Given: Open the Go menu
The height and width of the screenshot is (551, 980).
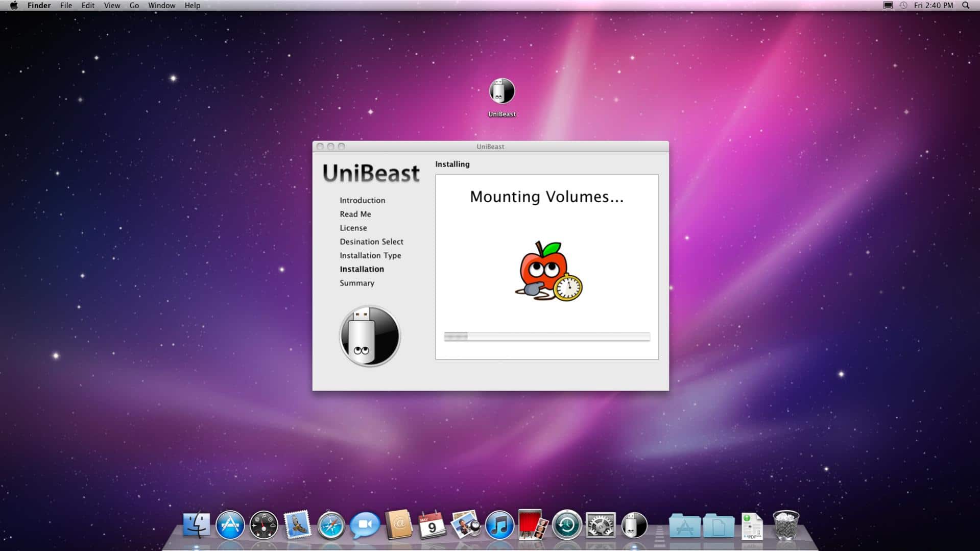Looking at the screenshot, I should pyautogui.click(x=134, y=5).
